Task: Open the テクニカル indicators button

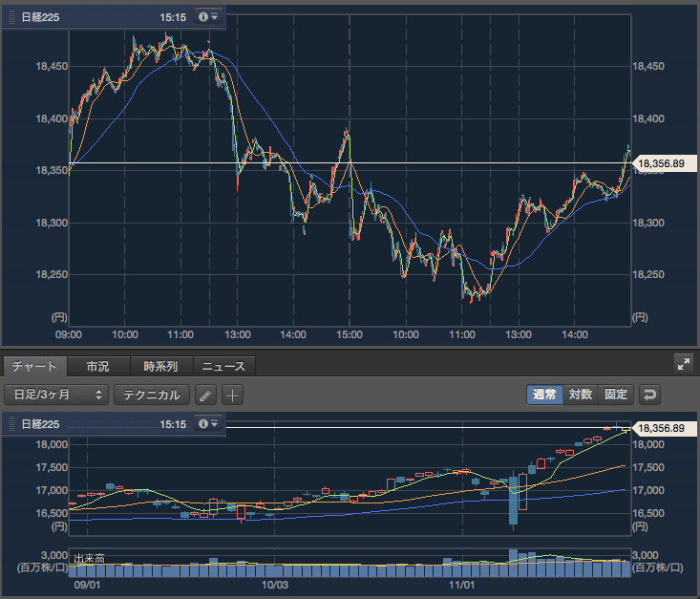Action: [152, 395]
